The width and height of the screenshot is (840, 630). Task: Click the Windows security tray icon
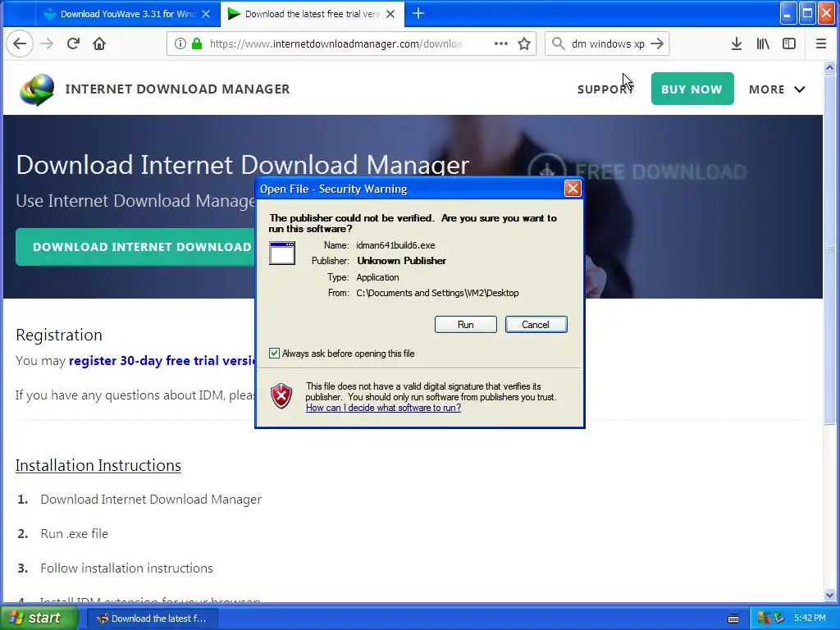point(764,619)
